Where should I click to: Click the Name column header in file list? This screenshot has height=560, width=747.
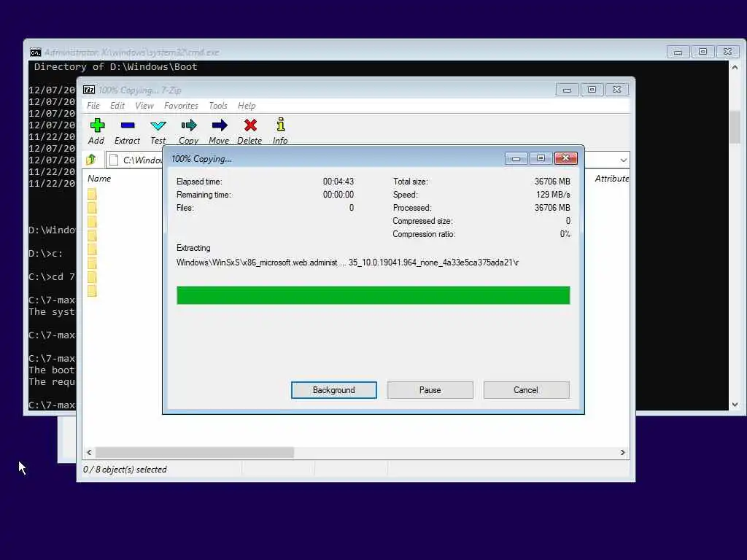[x=99, y=179]
